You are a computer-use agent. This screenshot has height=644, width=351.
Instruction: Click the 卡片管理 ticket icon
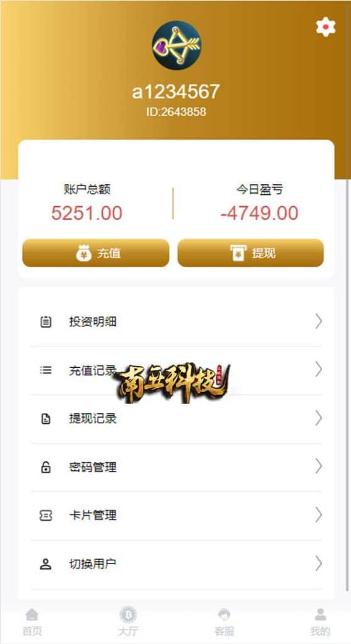[x=46, y=515]
